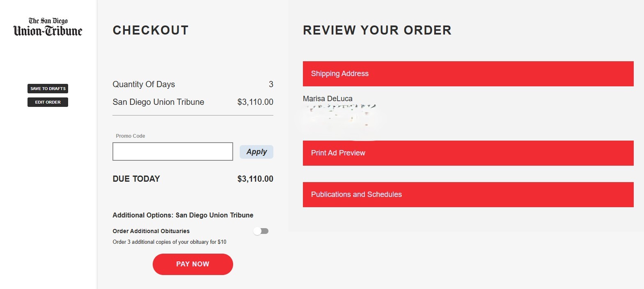This screenshot has height=289, width=644.
Task: Submit payment with Pay Now
Action: pos(193,264)
